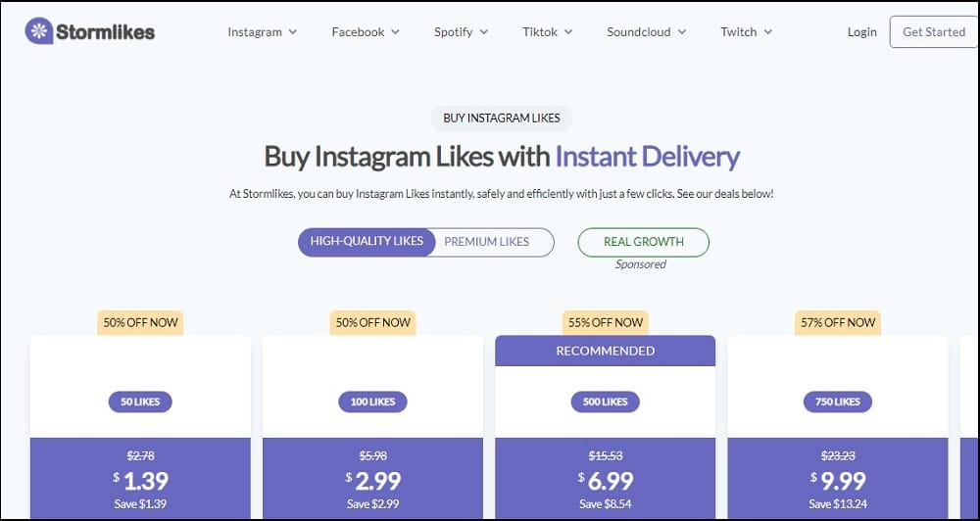Click the Buy Instagram Likes tag label
Image resolution: width=980 pixels, height=521 pixels.
click(501, 118)
